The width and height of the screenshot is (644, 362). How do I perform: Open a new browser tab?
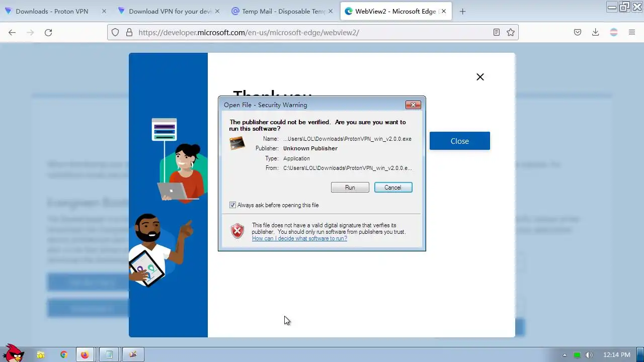(462, 11)
